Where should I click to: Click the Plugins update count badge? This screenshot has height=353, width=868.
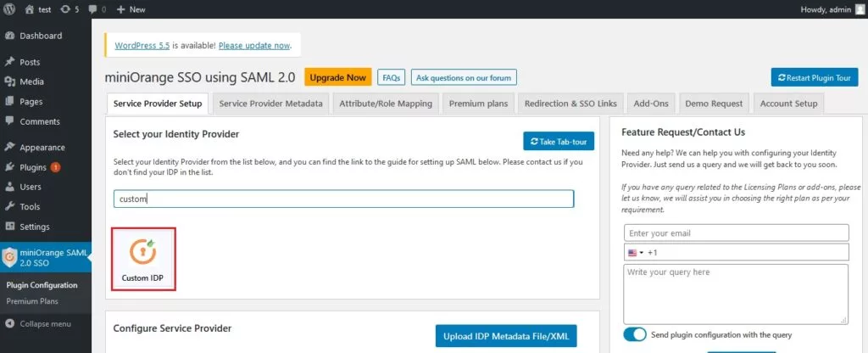pos(55,167)
